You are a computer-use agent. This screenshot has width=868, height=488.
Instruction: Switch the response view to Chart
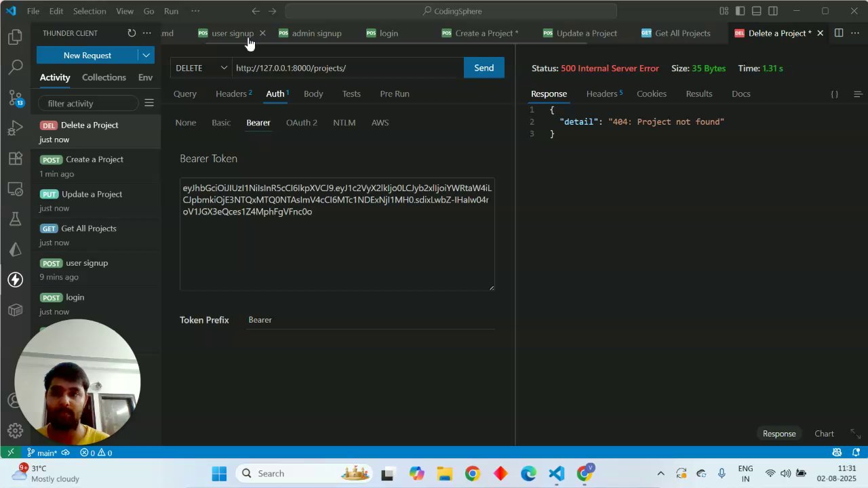824,434
